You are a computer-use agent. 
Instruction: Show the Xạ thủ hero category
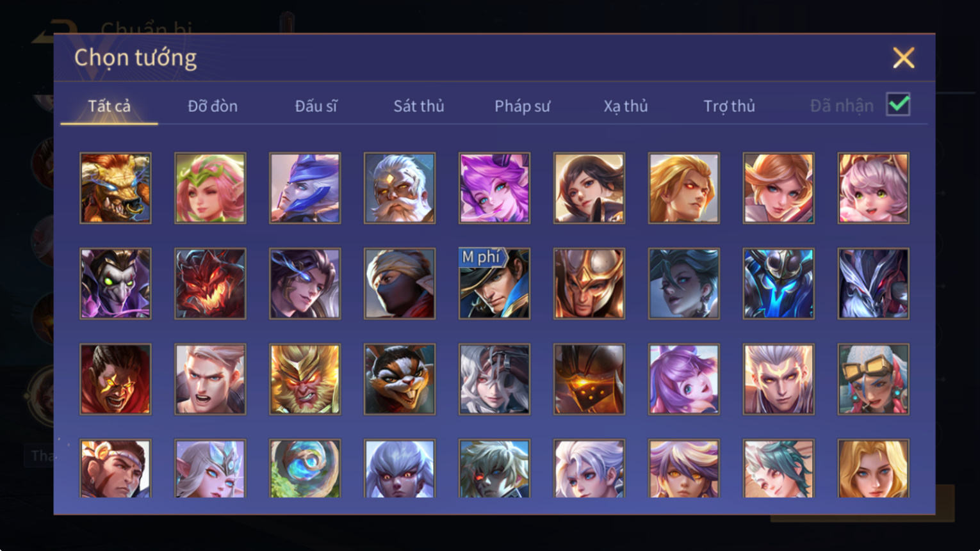pos(626,106)
